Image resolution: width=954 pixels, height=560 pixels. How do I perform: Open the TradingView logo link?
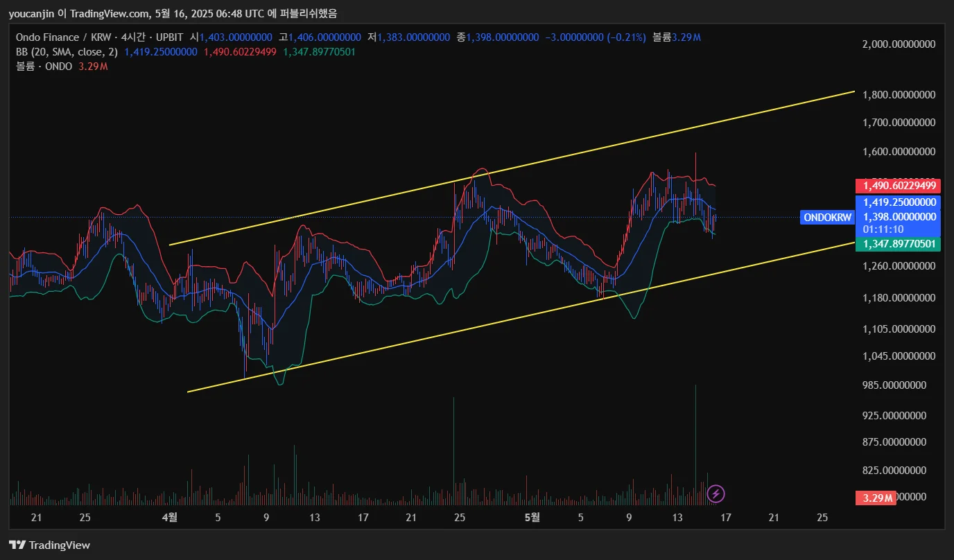pos(49,545)
